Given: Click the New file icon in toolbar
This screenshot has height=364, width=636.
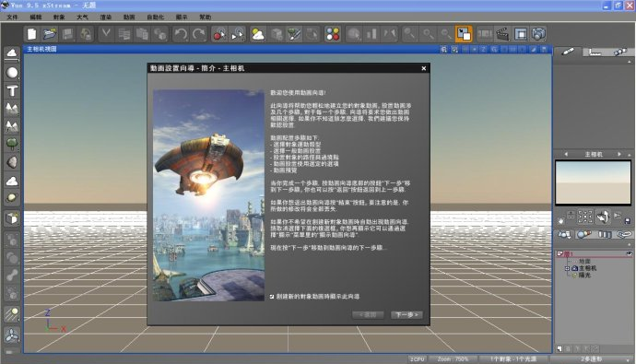Looking at the screenshot, I should tap(31, 34).
